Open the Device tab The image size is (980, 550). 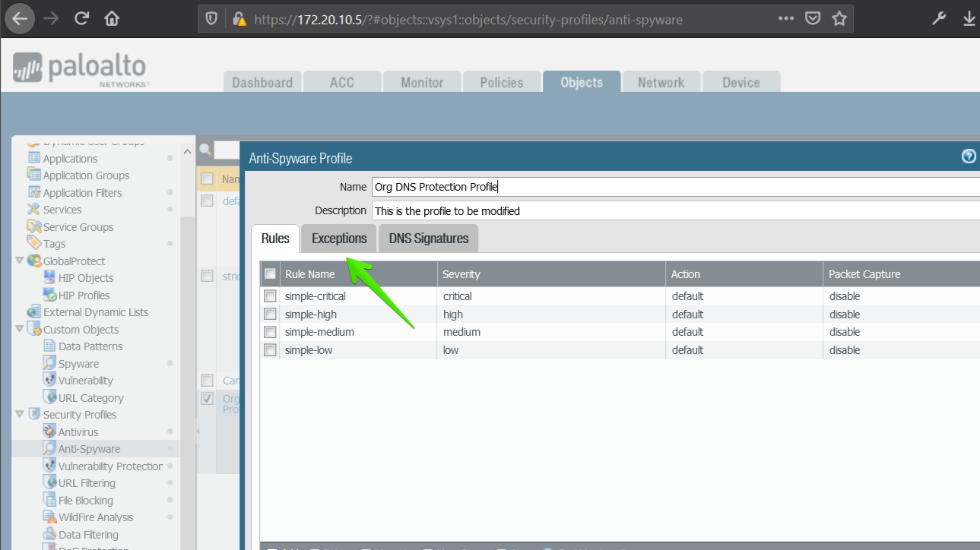pos(741,82)
